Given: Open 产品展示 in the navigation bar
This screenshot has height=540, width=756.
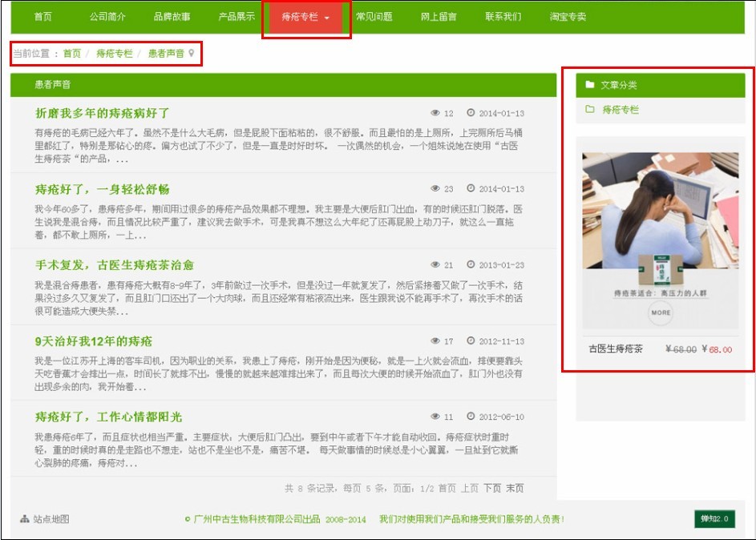Looking at the screenshot, I should (x=237, y=17).
